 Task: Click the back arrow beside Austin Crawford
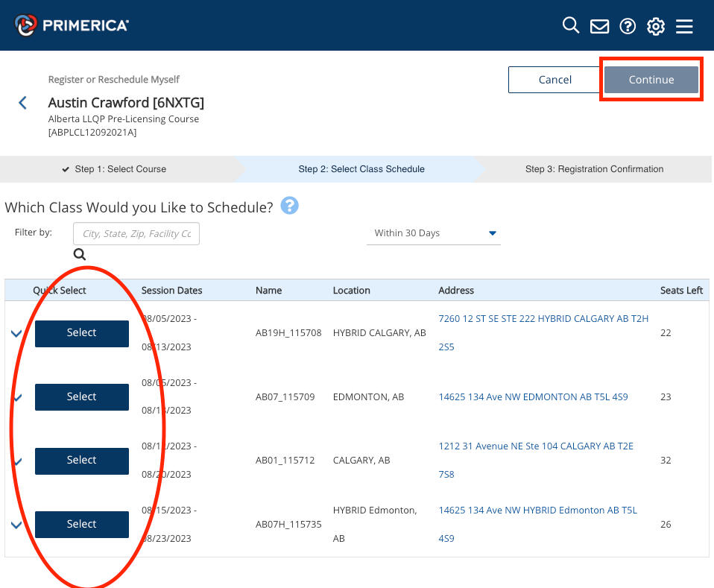point(23,103)
